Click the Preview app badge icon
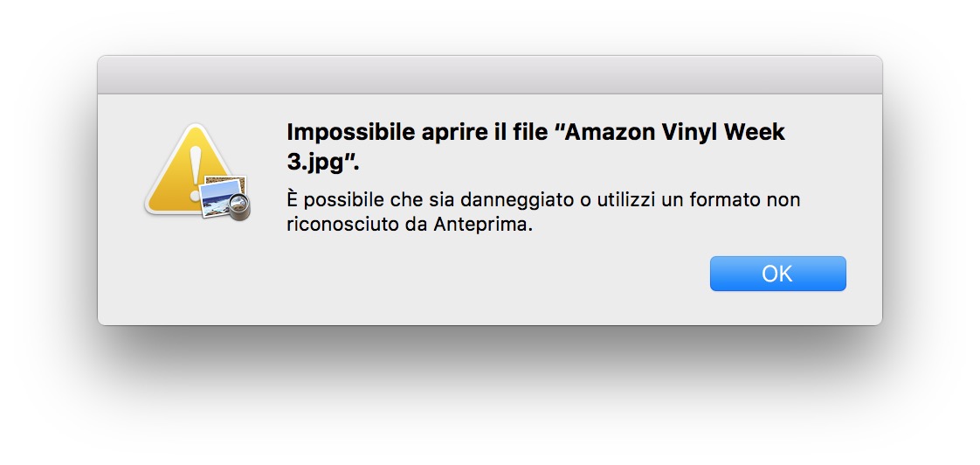This screenshot has height=465, width=980. (224, 198)
